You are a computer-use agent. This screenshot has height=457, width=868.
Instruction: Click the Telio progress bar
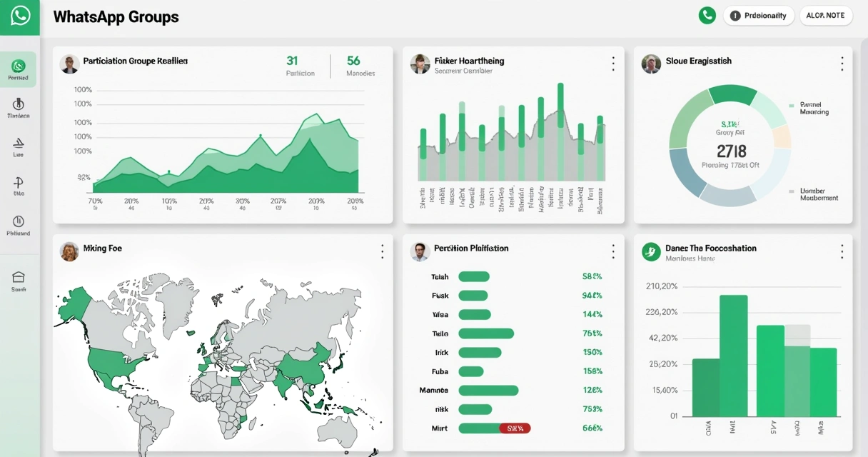coord(486,333)
